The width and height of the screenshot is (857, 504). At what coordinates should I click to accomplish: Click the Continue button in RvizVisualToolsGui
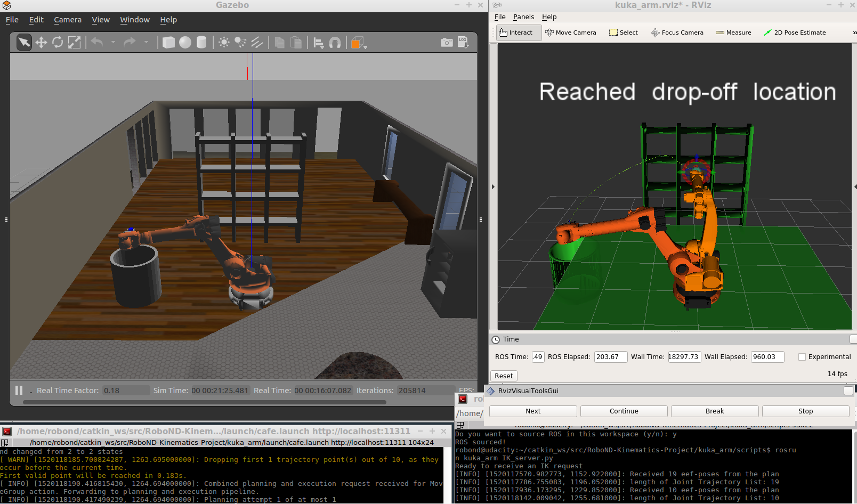pyautogui.click(x=624, y=411)
